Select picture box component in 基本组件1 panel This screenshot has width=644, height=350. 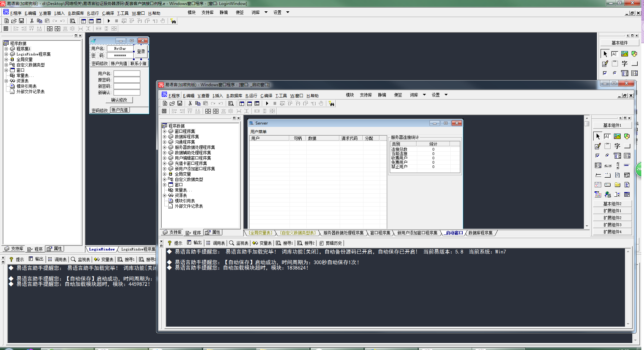coord(617,136)
